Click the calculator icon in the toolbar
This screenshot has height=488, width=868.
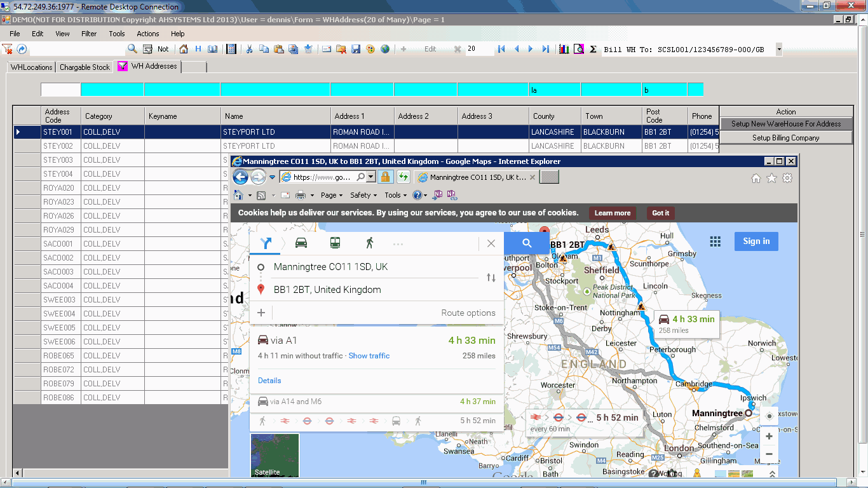232,49
